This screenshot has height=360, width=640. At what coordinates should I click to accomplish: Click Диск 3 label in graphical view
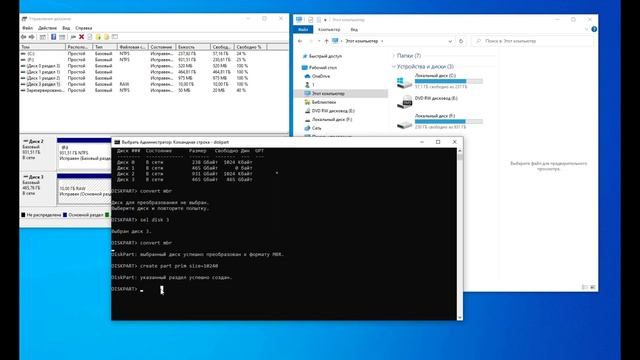click(36, 177)
